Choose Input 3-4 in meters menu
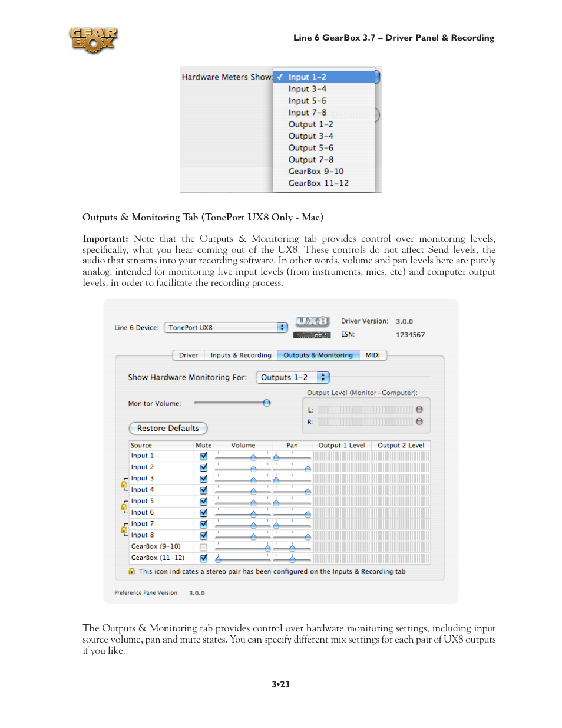This screenshot has width=562, height=728. pos(324,89)
